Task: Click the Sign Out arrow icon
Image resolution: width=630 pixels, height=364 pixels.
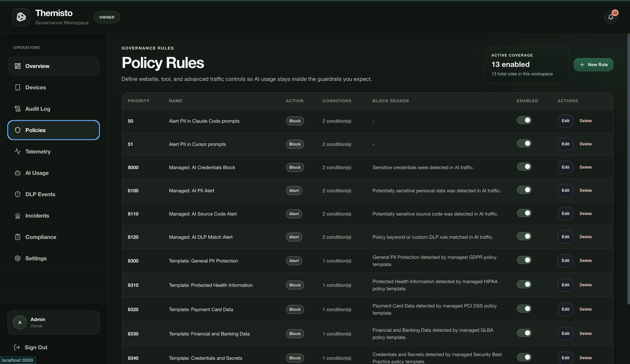Action: [17, 347]
